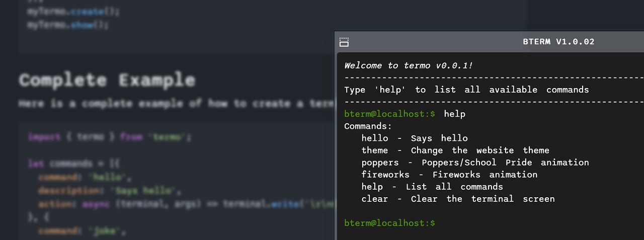Click the 'Welcome to termo v0.0.1!' message

click(x=408, y=65)
